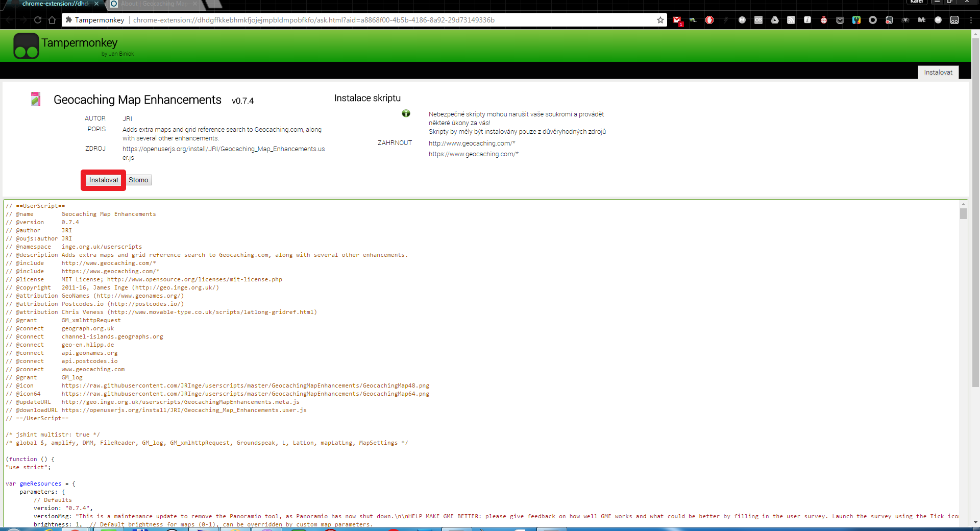This screenshot has height=531, width=980.
Task: Click the "(function () {" code line
Action: click(x=30, y=459)
